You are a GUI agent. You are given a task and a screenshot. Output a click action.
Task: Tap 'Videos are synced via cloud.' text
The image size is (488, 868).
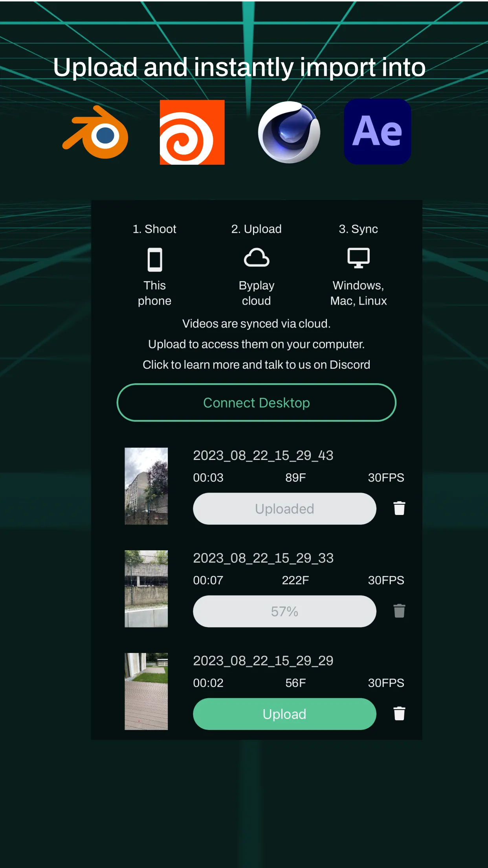pos(257,324)
